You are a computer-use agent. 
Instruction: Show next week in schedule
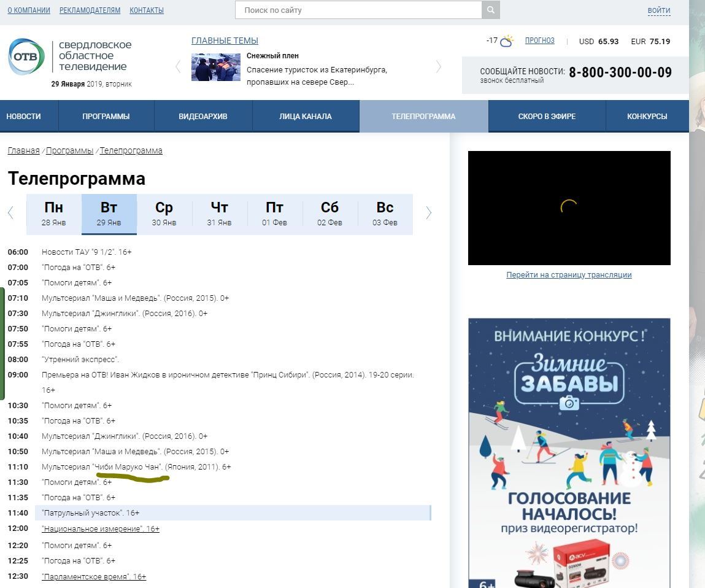coord(428,213)
